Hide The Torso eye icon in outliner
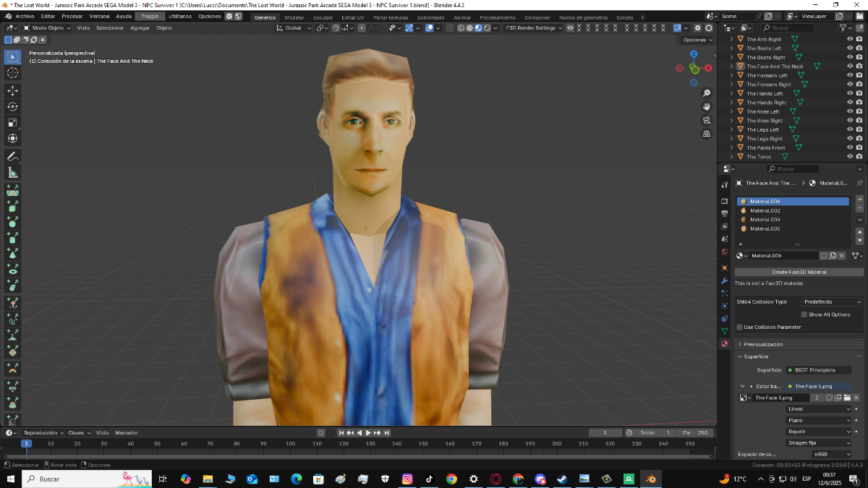The width and height of the screenshot is (868, 488). pos(850,157)
